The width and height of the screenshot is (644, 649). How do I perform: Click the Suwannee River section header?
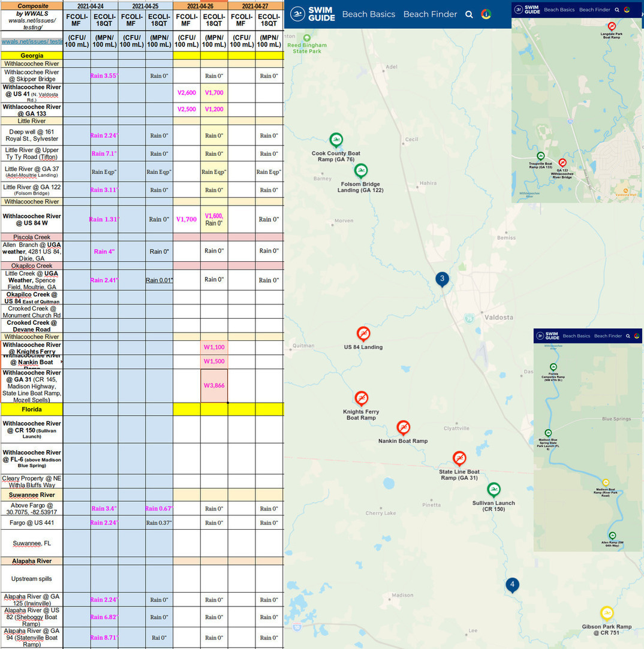[32, 495]
